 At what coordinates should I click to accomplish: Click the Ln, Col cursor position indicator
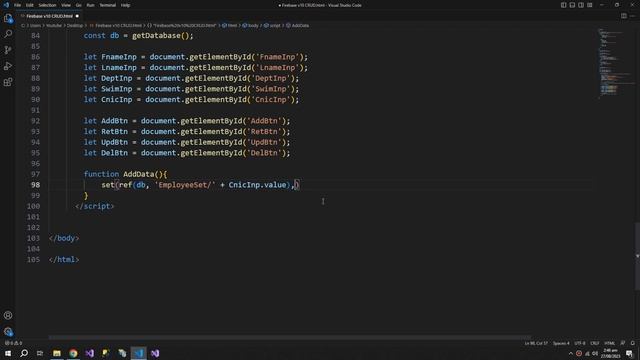(x=536, y=343)
